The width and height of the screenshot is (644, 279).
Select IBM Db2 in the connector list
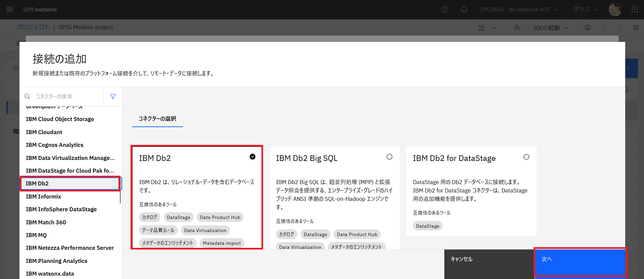coord(70,183)
